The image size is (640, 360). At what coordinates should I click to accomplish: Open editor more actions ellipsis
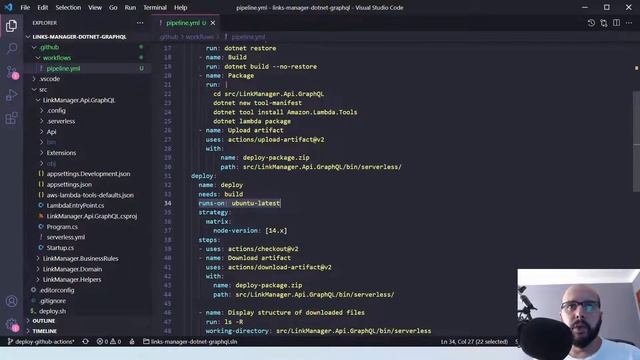[629, 23]
